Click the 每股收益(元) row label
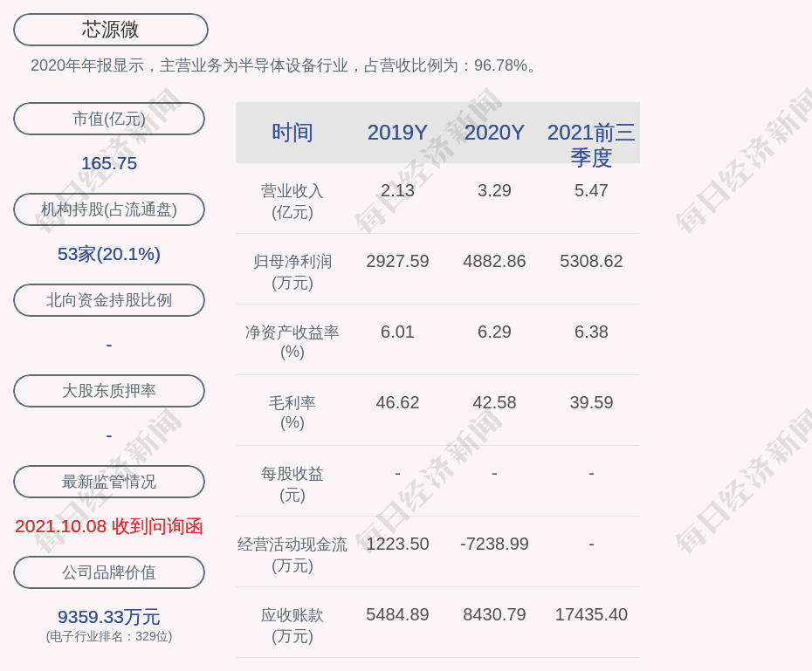This screenshot has width=812, height=671. 292,484
